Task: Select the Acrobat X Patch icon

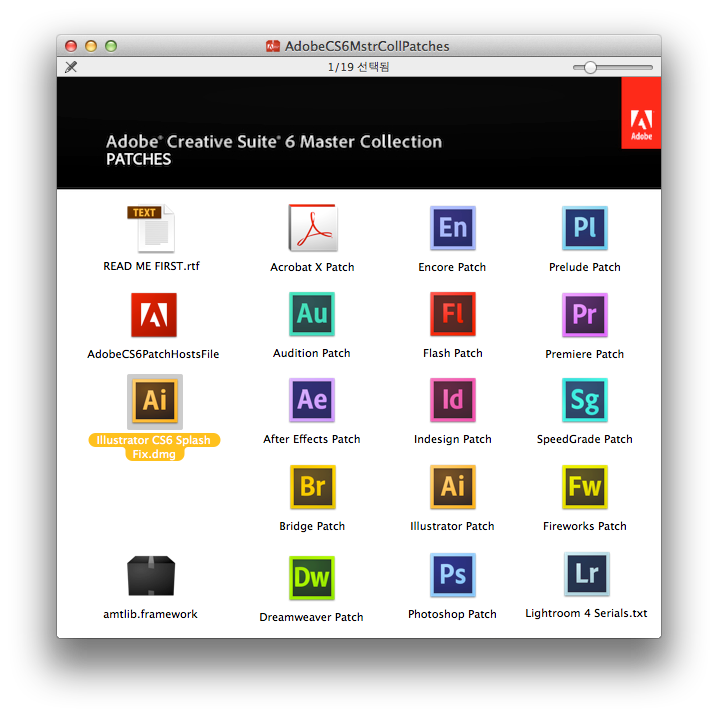Action: click(x=313, y=228)
